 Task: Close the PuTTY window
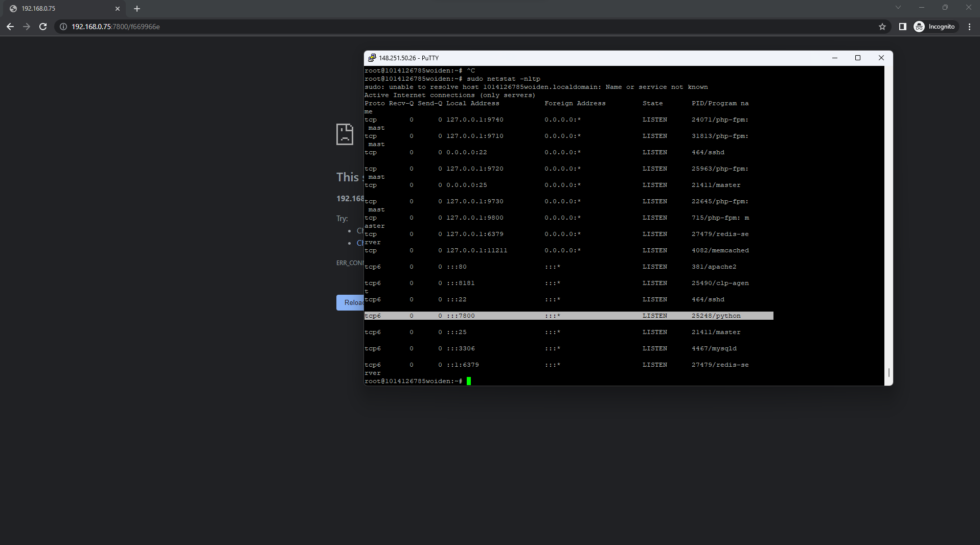tap(881, 58)
